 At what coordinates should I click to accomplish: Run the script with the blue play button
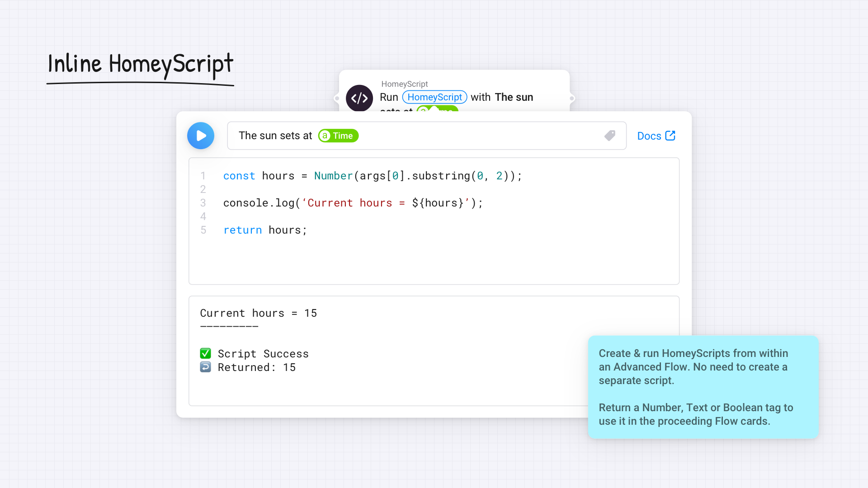click(201, 136)
